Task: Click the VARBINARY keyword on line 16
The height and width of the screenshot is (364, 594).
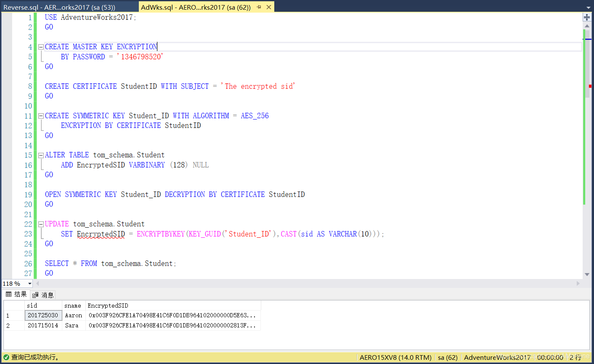Action: point(147,165)
